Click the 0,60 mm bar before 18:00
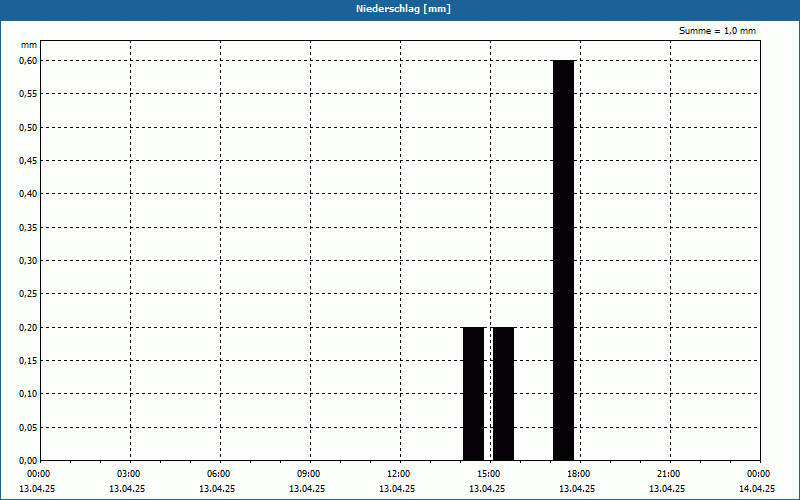 coord(563,260)
